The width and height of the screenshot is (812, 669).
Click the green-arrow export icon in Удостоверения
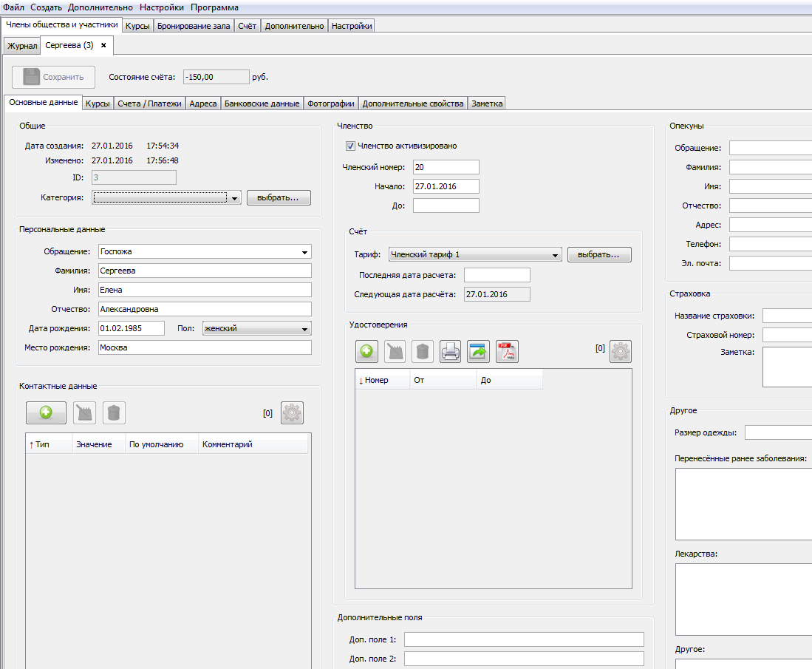pyautogui.click(x=479, y=351)
